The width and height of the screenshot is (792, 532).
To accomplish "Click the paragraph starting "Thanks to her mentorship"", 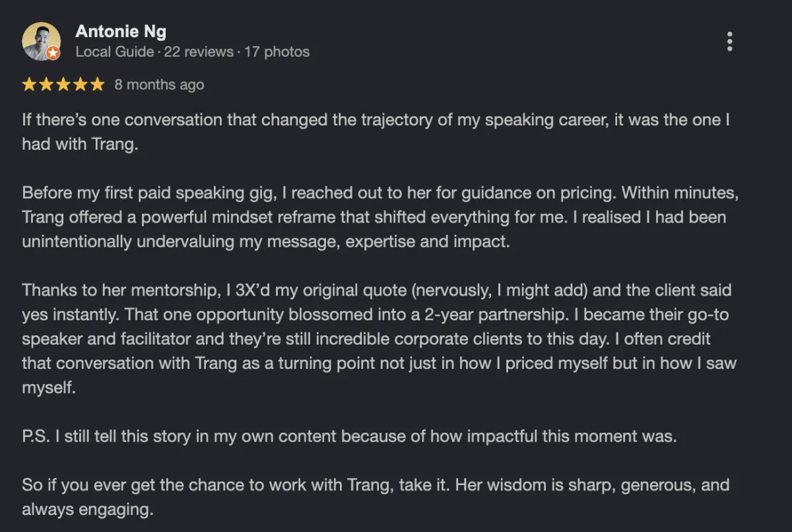I will (379, 339).
